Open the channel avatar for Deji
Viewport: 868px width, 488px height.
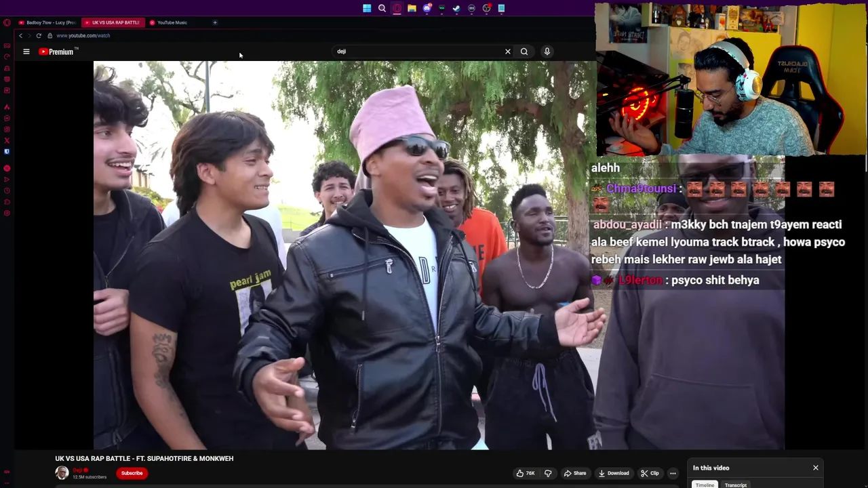tap(62, 473)
